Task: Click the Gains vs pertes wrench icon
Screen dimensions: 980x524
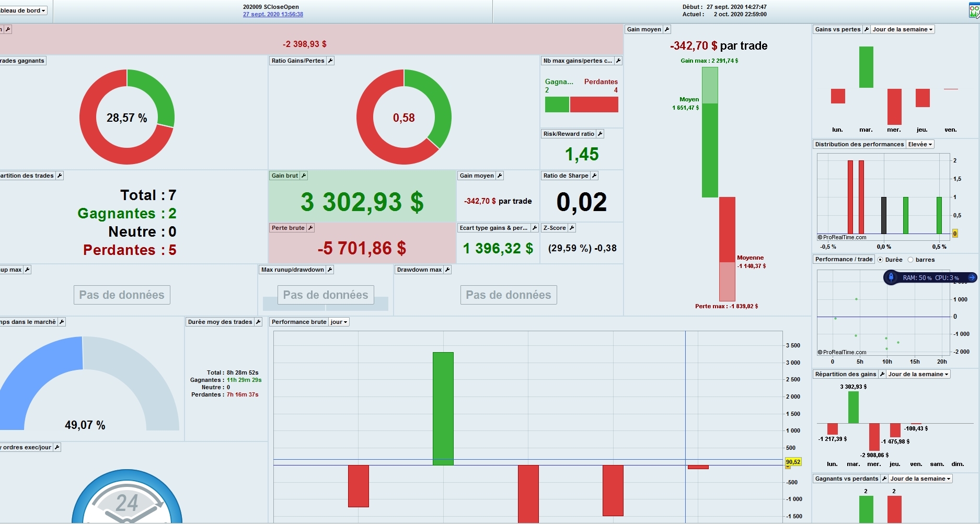Action: coord(867,29)
